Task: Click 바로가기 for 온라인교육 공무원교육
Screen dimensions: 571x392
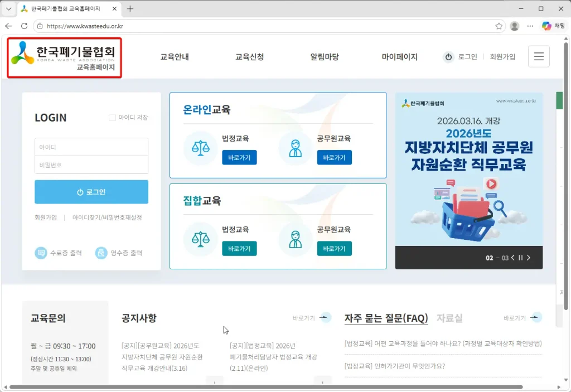Action: 335,157
